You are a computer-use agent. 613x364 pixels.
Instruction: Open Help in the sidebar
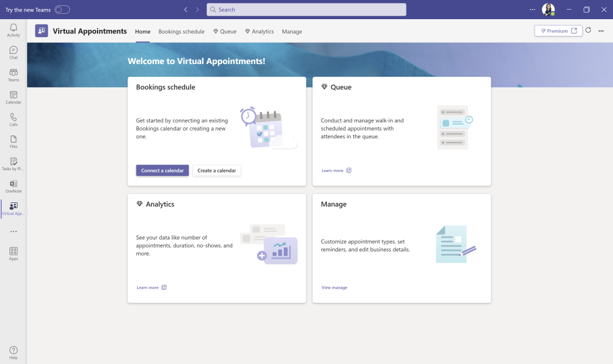(13, 352)
